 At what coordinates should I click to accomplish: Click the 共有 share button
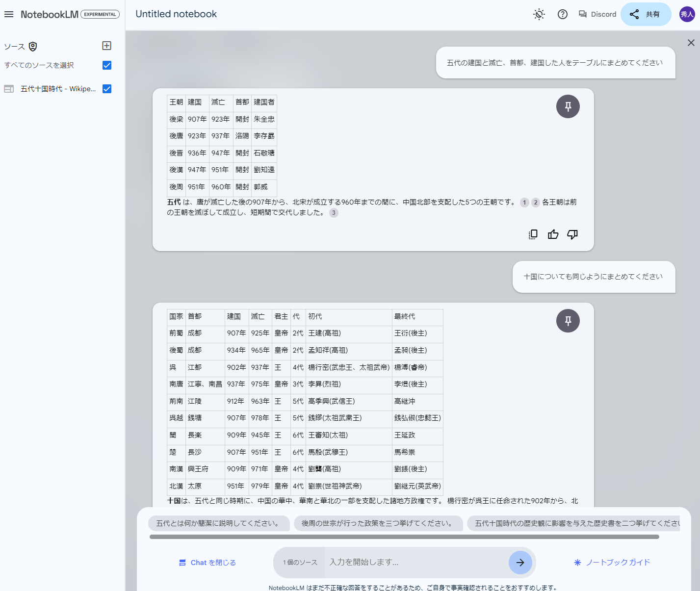click(646, 14)
